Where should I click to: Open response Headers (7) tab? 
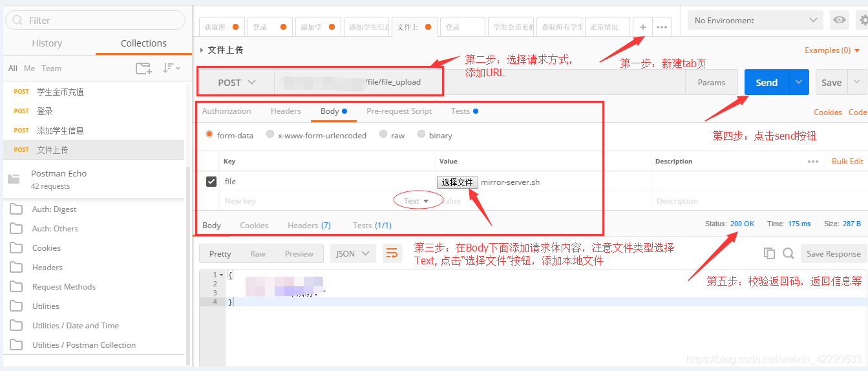click(x=309, y=226)
